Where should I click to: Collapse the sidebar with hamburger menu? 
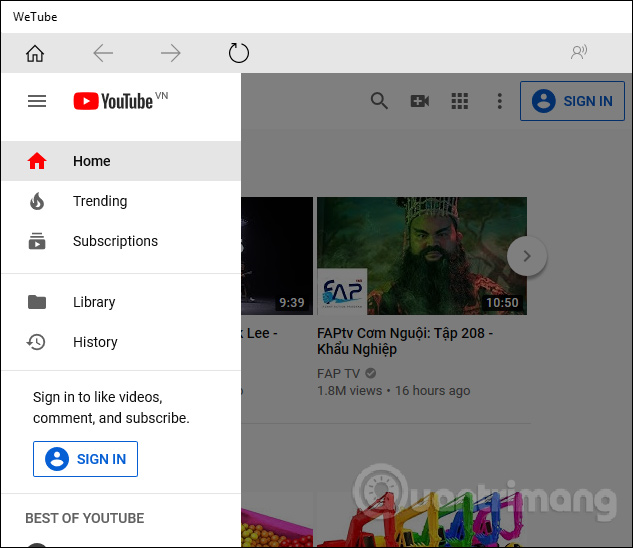tap(37, 101)
